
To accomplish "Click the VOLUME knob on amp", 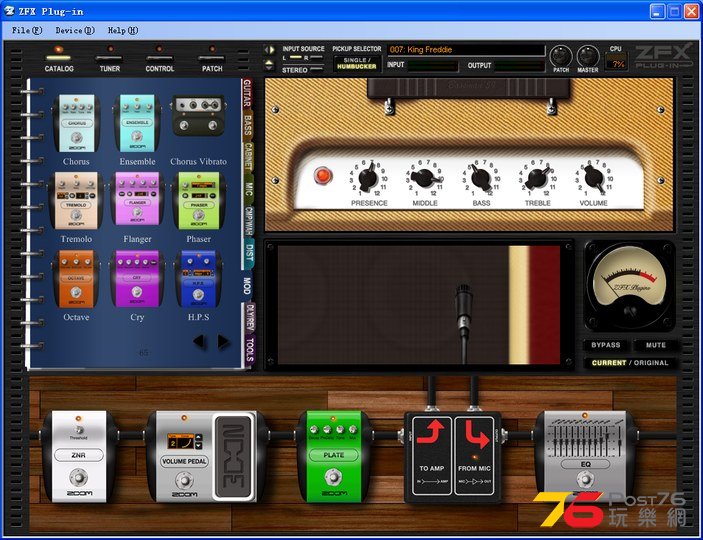I will [x=594, y=178].
